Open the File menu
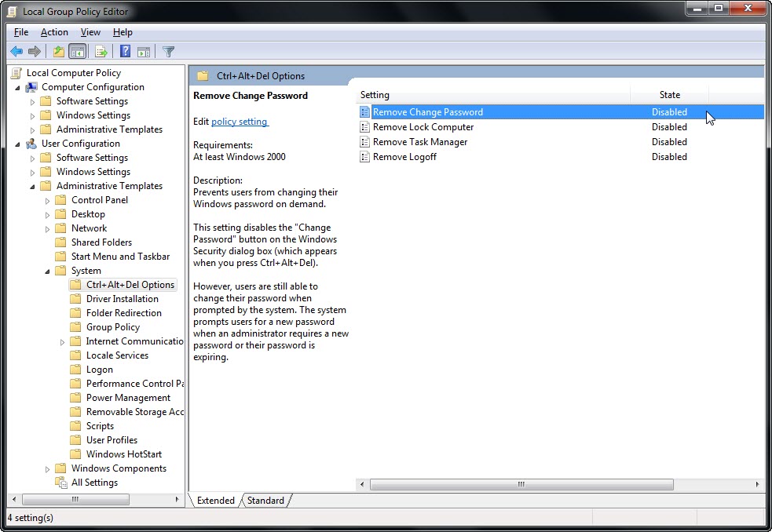The width and height of the screenshot is (772, 532). [x=21, y=32]
